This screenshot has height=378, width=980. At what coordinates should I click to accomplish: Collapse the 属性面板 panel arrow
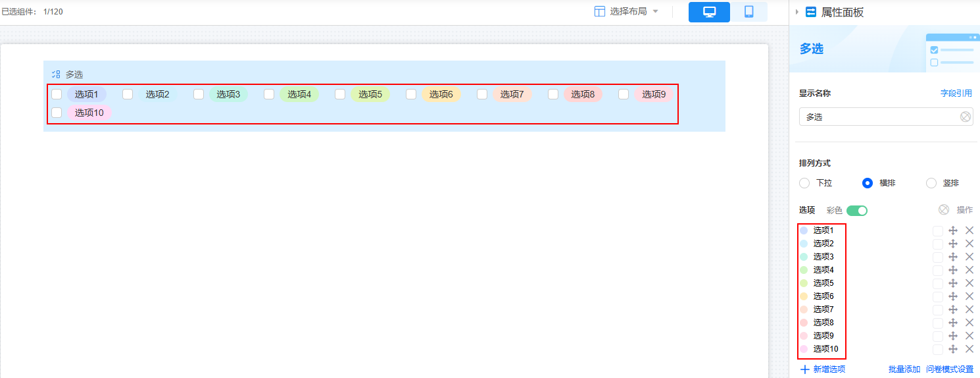(796, 12)
